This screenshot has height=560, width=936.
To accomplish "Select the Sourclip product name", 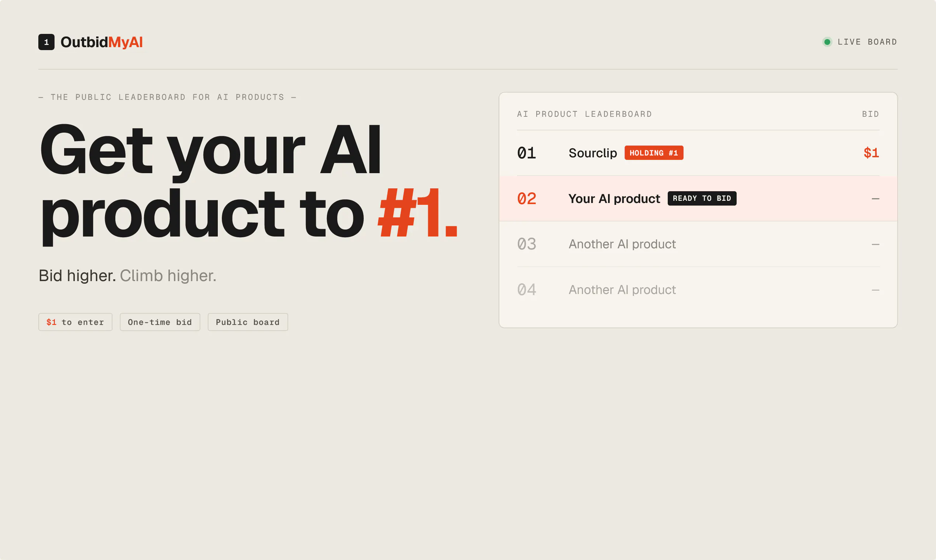I will tap(593, 153).
